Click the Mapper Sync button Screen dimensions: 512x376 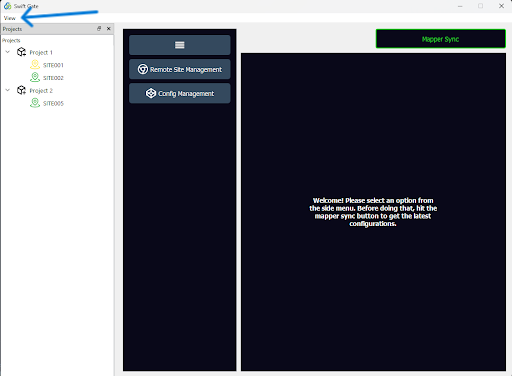[441, 39]
